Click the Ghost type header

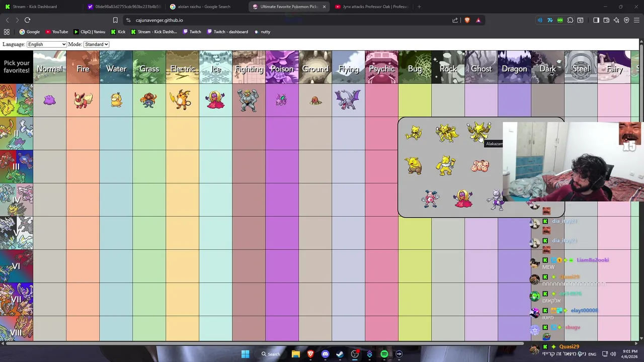(481, 67)
